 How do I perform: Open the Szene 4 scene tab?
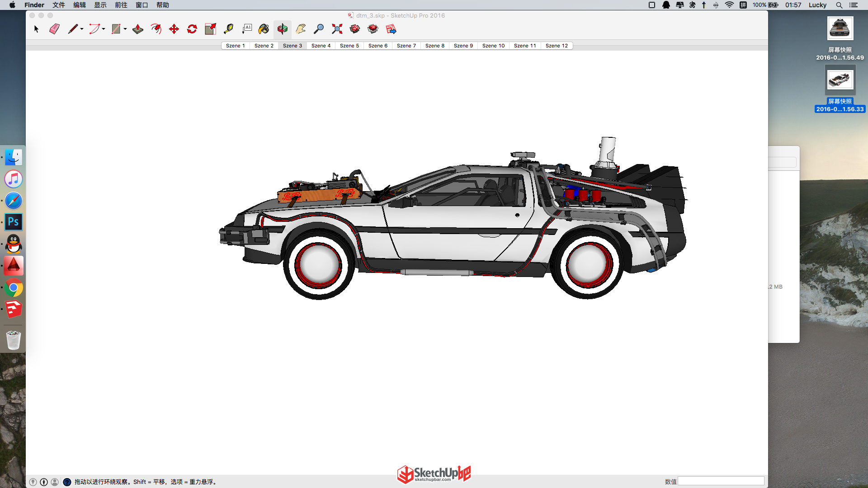tap(321, 46)
